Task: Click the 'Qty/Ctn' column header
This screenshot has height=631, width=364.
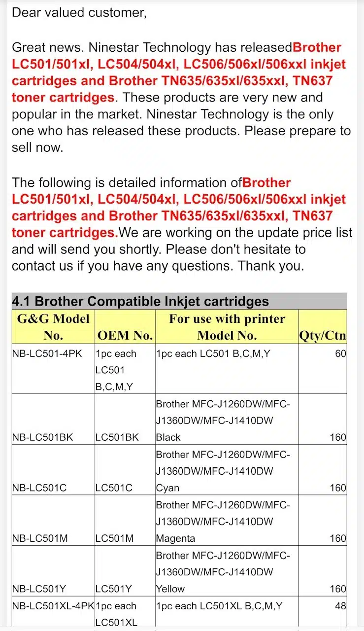Action: [x=323, y=336]
